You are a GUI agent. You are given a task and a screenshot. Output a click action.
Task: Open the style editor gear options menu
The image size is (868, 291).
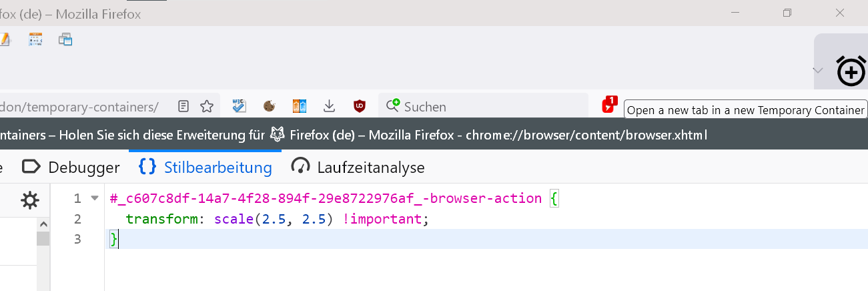(29, 200)
